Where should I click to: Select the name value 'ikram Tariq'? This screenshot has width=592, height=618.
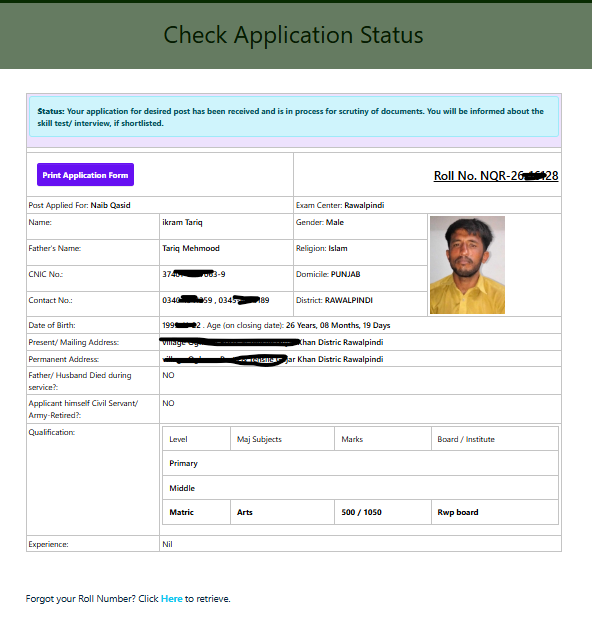(182, 222)
